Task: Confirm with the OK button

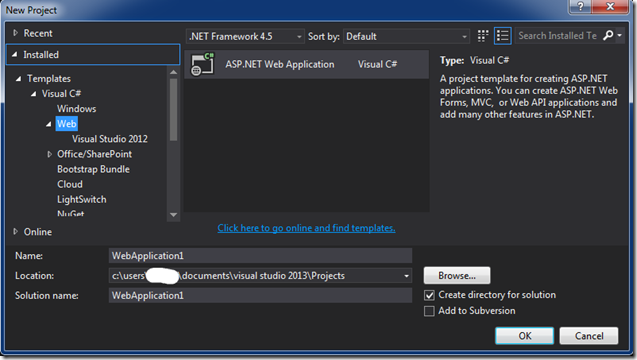Action: pyautogui.click(x=524, y=336)
